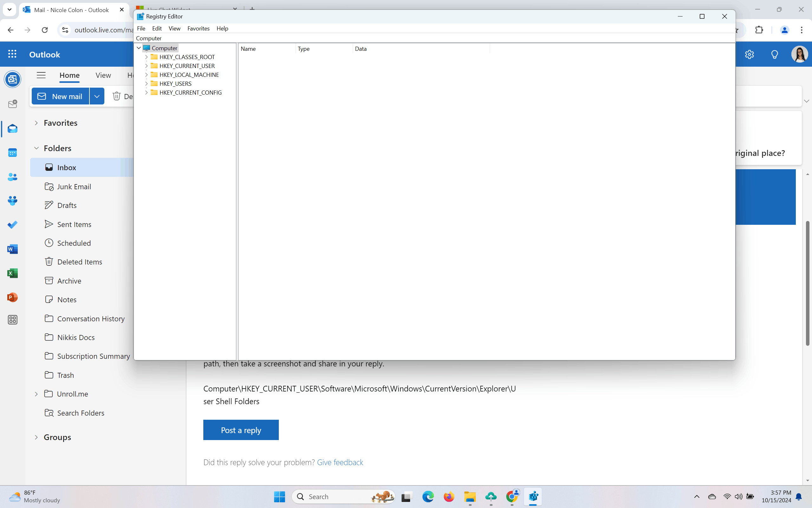Open the New mail dropdown arrow
Screen dimensions: 812x508
point(97,97)
